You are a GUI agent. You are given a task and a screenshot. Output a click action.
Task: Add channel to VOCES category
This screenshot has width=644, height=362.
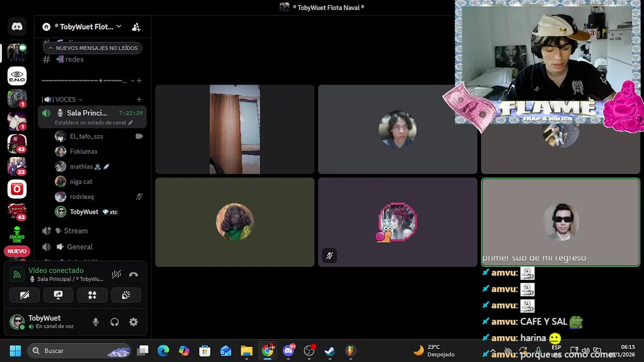139,100
